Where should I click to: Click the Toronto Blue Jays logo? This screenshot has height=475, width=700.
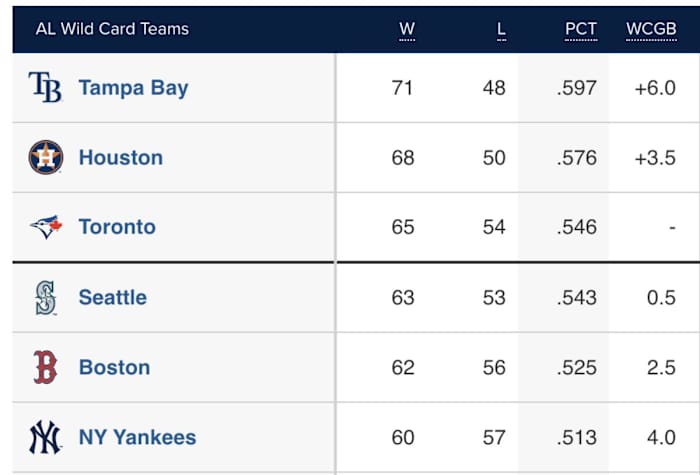[x=46, y=227]
